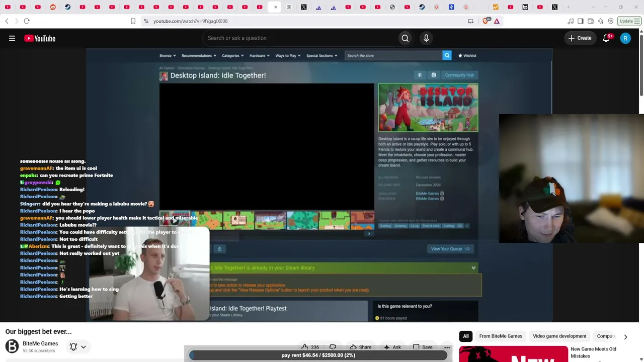Open the browser tab search chevron

(x=593, y=7)
